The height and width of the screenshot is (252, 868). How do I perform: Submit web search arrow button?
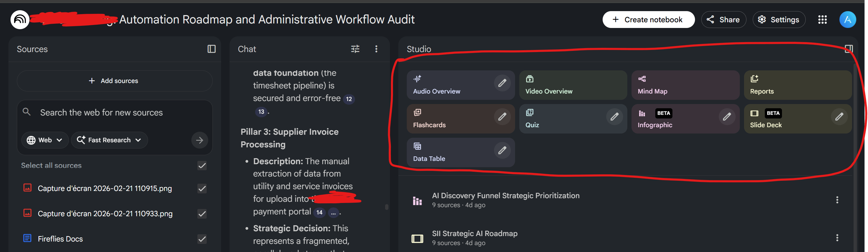click(x=199, y=140)
